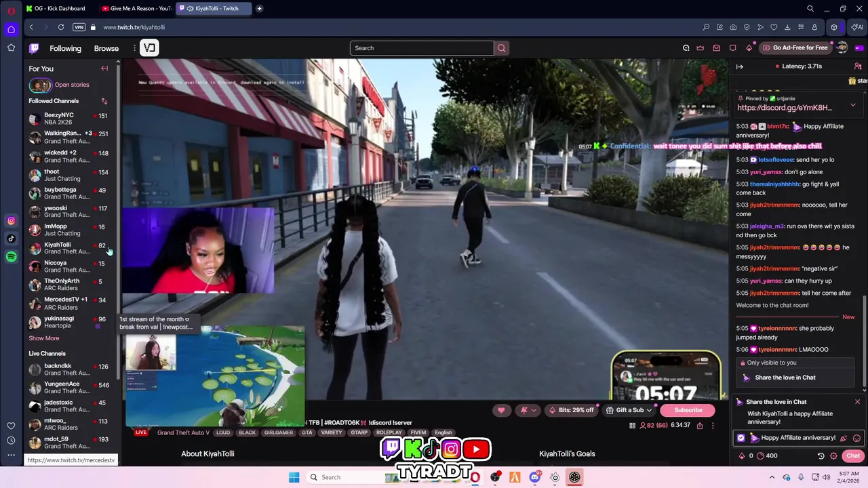
Task: Open the emote picker in chat input
Action: [856, 438]
